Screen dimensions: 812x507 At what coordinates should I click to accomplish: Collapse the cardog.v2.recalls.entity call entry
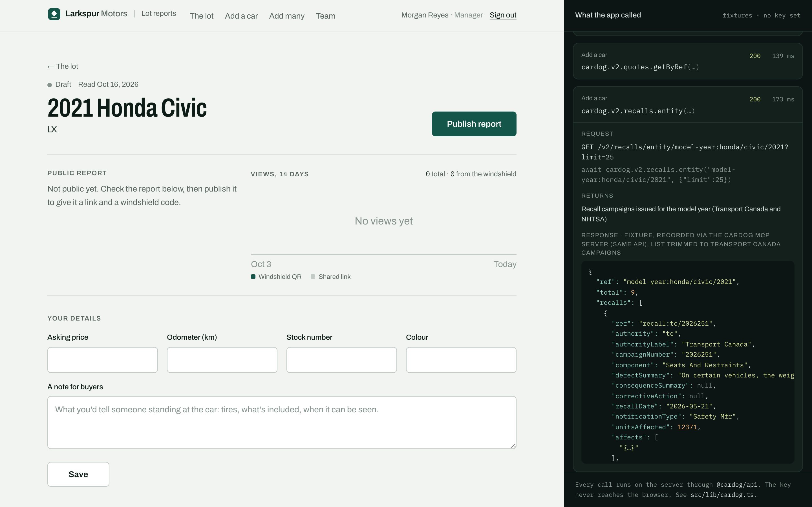click(x=688, y=104)
